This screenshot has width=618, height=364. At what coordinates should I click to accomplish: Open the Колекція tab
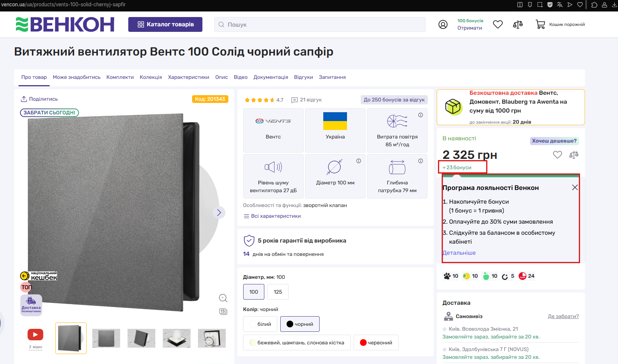click(x=151, y=77)
